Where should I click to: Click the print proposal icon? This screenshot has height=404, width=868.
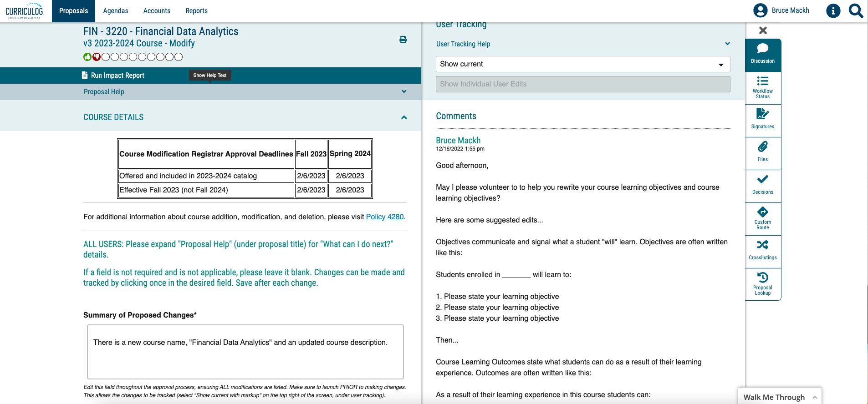pyautogui.click(x=403, y=40)
